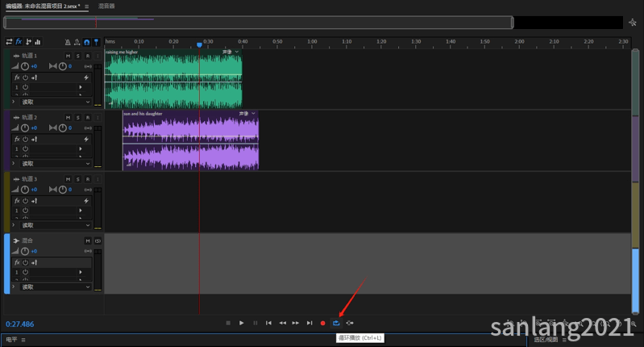Image resolution: width=644 pixels, height=347 pixels.
Task: Mute 轨道 3 with the M button
Action: [68, 179]
